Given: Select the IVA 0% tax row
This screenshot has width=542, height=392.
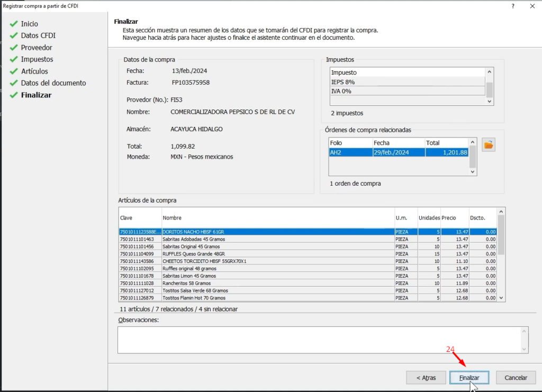Looking at the screenshot, I should [x=406, y=91].
